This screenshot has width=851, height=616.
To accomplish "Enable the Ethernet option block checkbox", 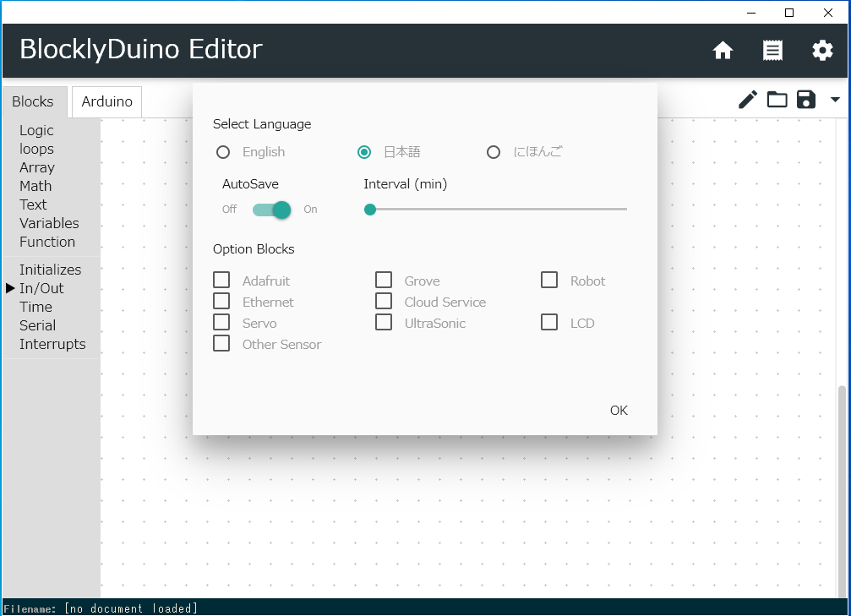I will [x=221, y=301].
